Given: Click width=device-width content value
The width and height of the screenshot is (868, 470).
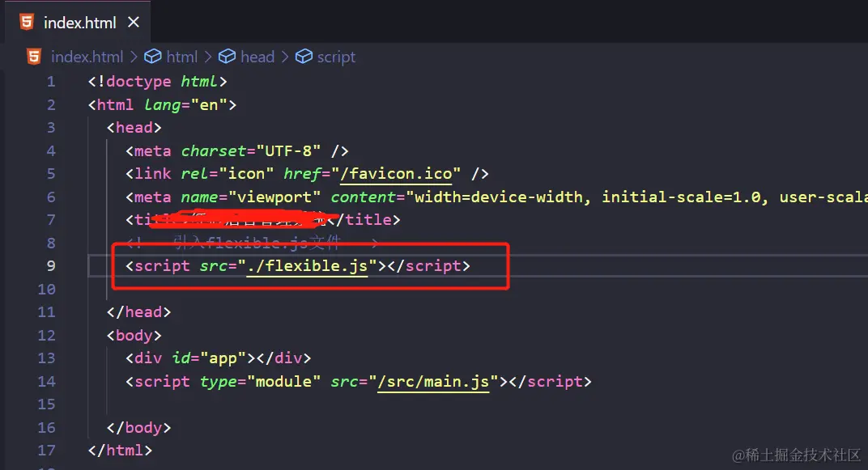Looking at the screenshot, I should click(x=498, y=197).
